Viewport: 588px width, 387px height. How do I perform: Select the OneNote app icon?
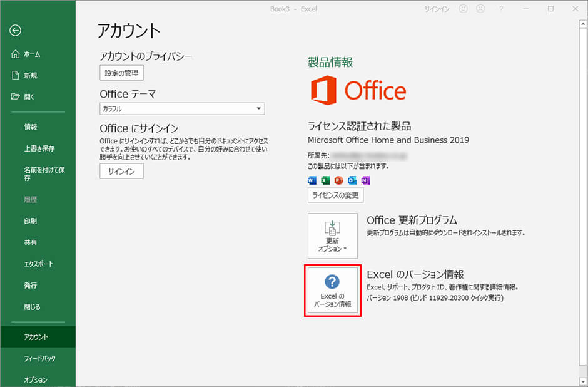(365, 180)
